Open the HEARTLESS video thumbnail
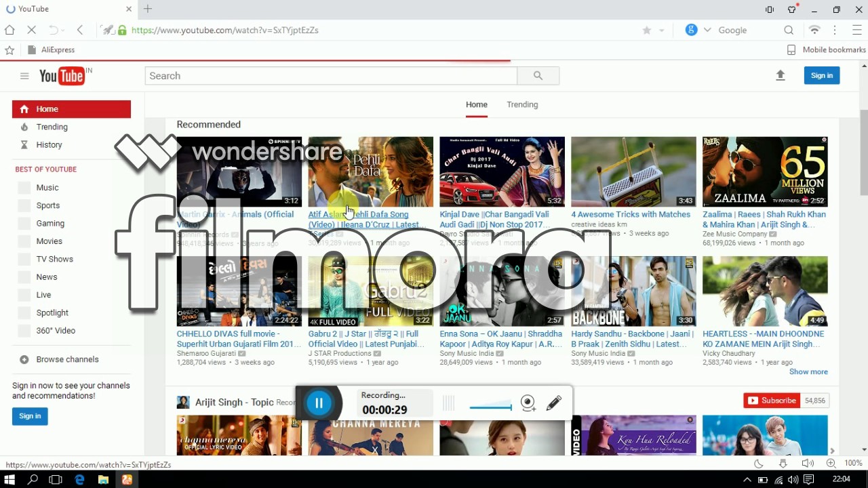 pos(765,291)
